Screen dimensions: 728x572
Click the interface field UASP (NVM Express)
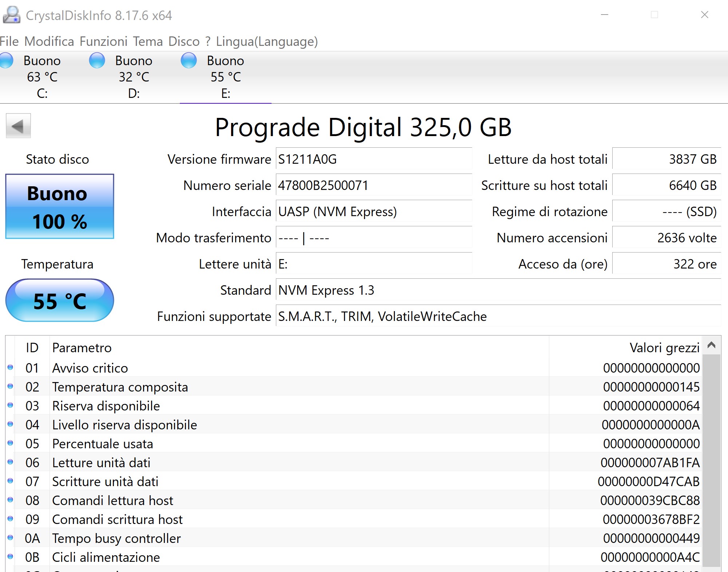click(x=374, y=211)
